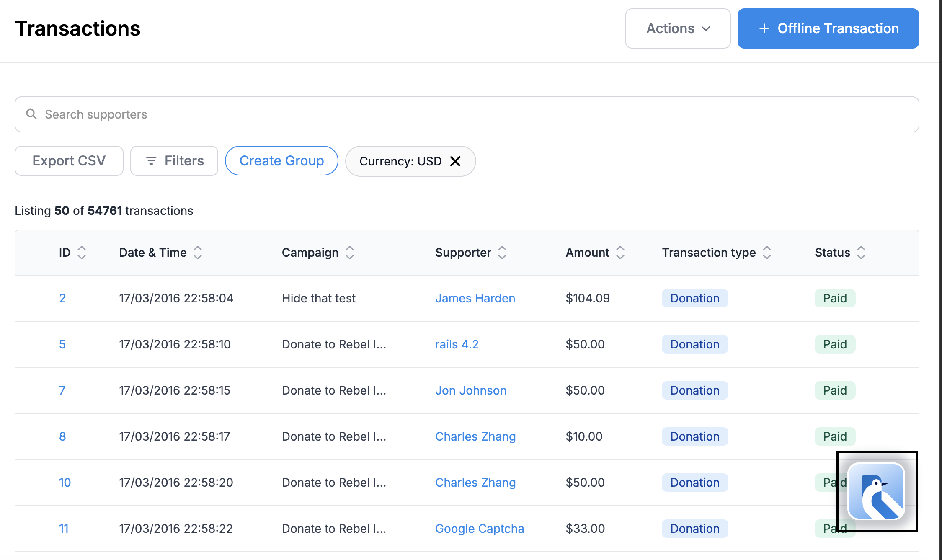Focus the Search supporters field
This screenshot has height=560, width=942.
(x=467, y=114)
